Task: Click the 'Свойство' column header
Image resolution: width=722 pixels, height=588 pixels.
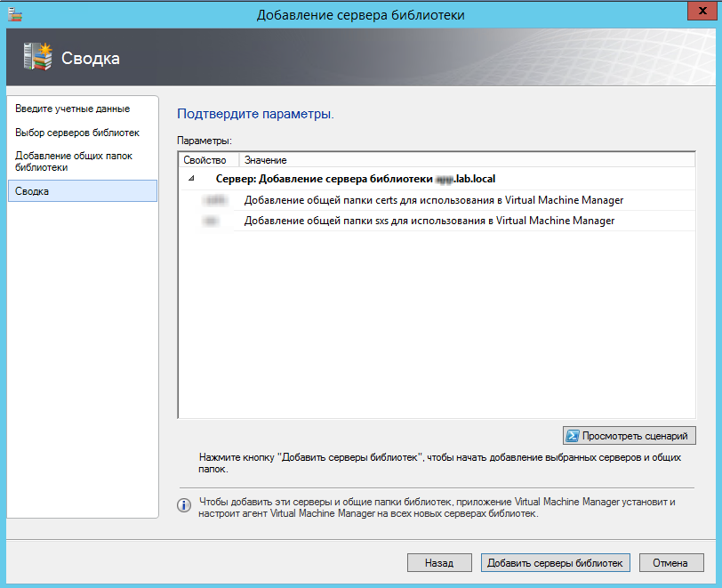Action: 205,160
